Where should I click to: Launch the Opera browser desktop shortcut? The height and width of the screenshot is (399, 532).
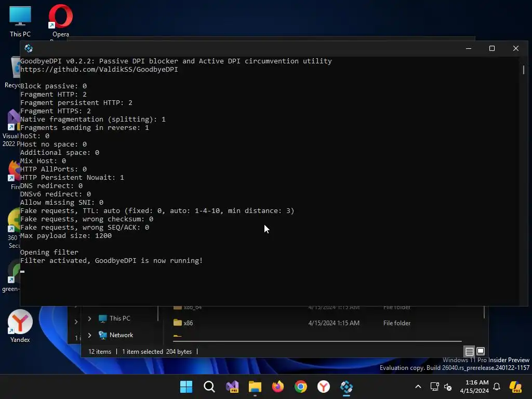(x=61, y=21)
